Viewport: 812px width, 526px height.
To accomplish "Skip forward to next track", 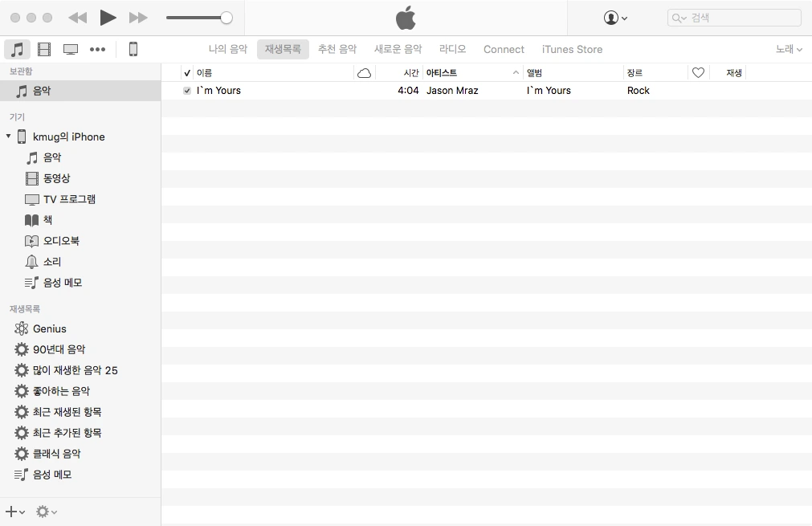I will coord(138,18).
